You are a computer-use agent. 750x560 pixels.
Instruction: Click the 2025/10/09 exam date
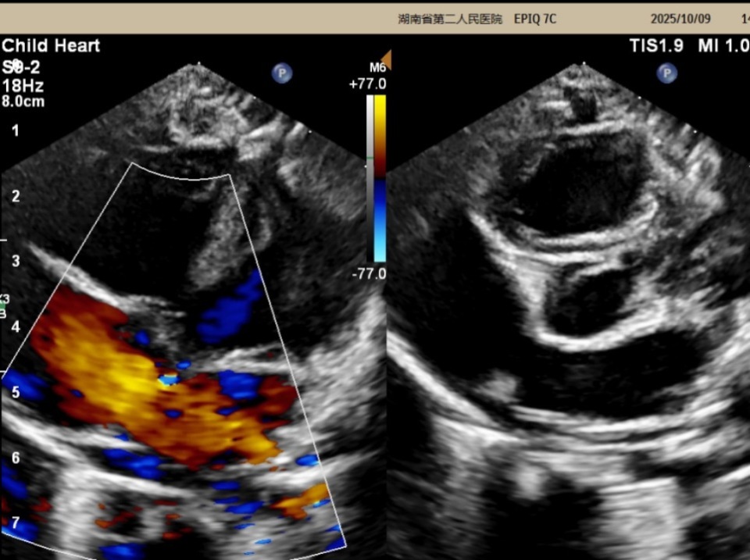click(x=680, y=19)
